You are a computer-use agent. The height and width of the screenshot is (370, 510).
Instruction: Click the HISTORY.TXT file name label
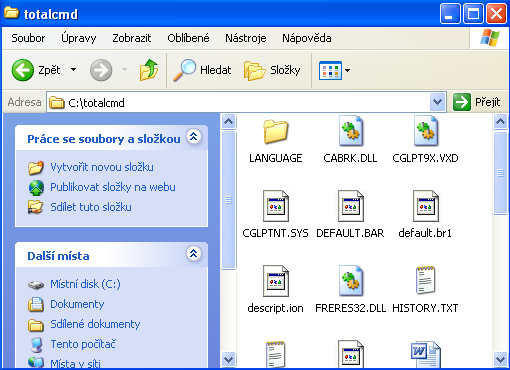(x=425, y=308)
